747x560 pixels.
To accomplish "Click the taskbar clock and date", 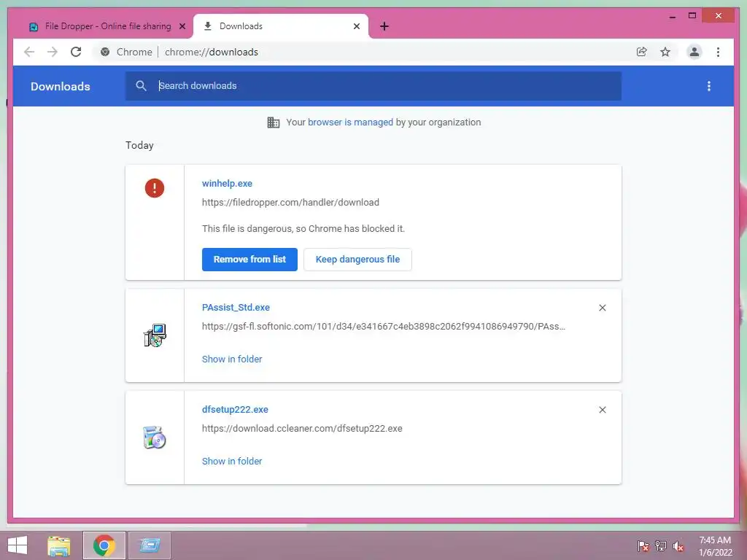I will tap(715, 546).
